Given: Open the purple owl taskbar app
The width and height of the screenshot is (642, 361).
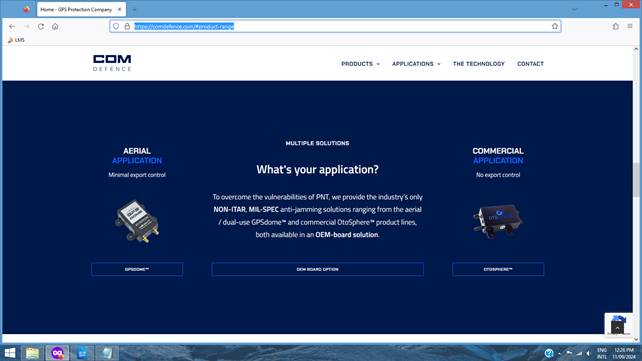Looking at the screenshot, I should point(57,353).
